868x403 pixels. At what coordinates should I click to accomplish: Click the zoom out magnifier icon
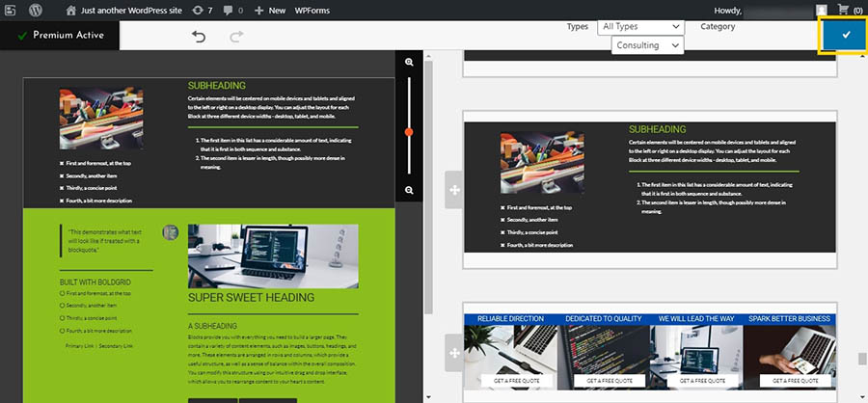tap(409, 190)
